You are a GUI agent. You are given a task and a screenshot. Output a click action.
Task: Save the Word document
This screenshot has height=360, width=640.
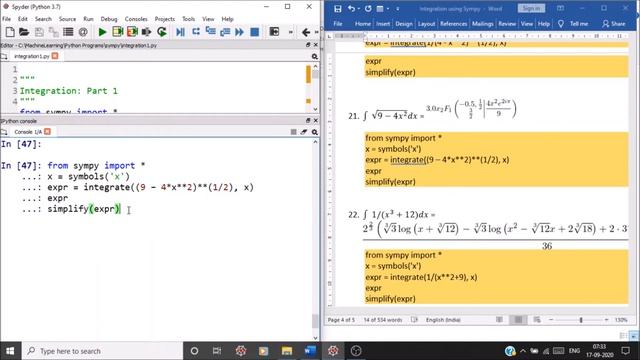[338, 9]
